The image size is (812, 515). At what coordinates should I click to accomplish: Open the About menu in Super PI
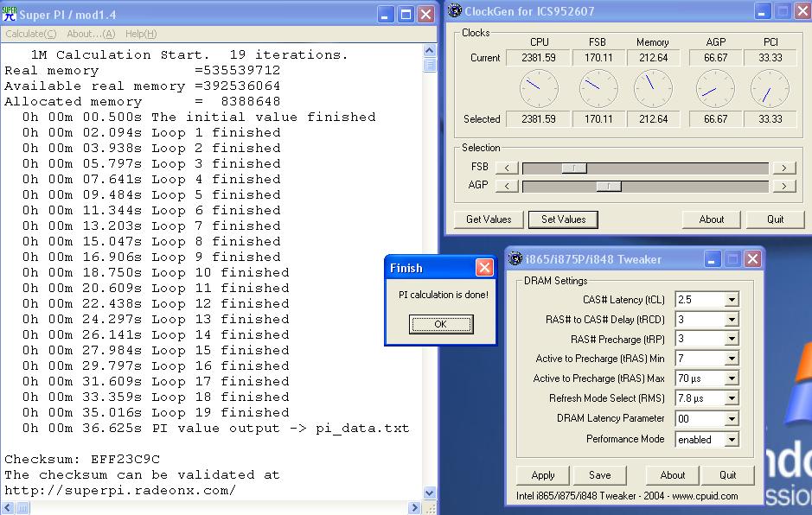pyautogui.click(x=91, y=34)
